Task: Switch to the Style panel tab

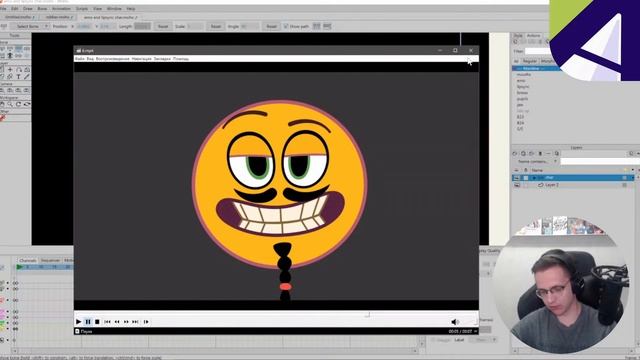Action: coord(518,36)
